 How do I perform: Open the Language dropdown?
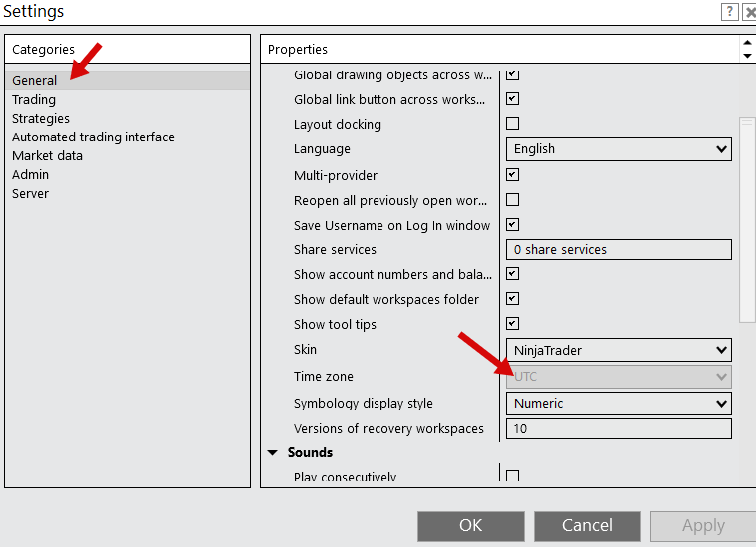pyautogui.click(x=619, y=149)
